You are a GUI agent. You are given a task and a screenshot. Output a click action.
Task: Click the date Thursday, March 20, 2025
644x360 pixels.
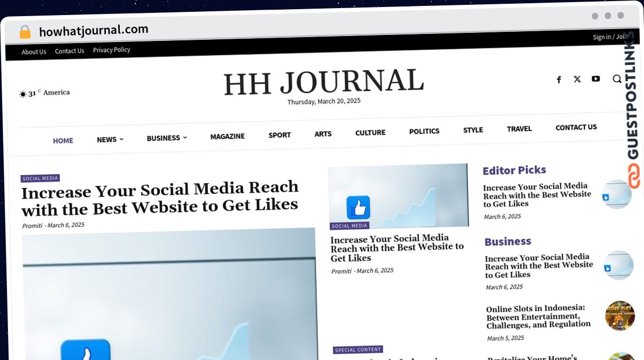pos(324,101)
